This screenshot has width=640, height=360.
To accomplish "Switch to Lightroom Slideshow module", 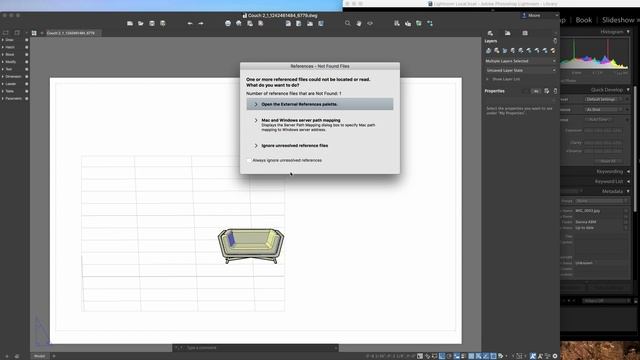I will coord(618,20).
